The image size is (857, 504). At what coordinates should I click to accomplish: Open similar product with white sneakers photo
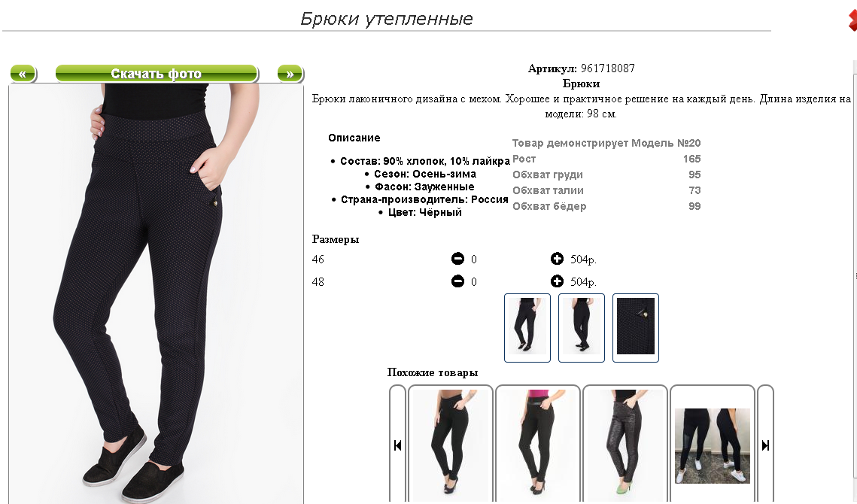[x=713, y=445]
